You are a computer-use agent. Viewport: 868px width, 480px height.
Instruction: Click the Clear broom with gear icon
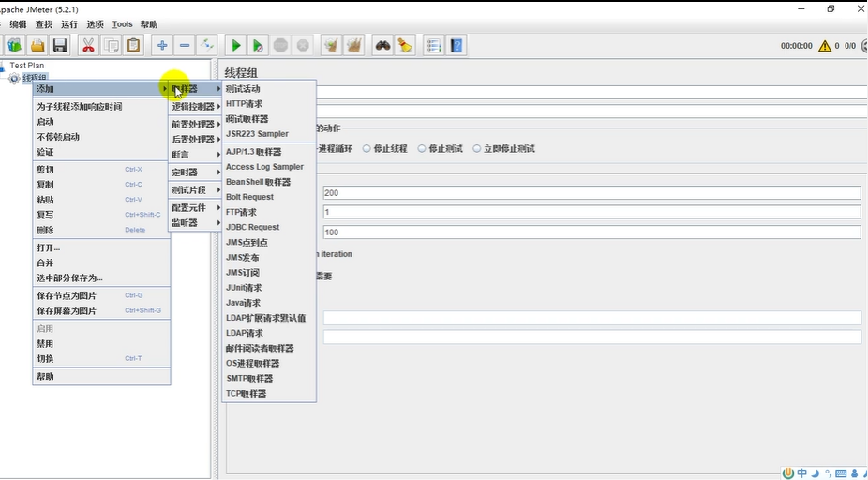click(331, 45)
